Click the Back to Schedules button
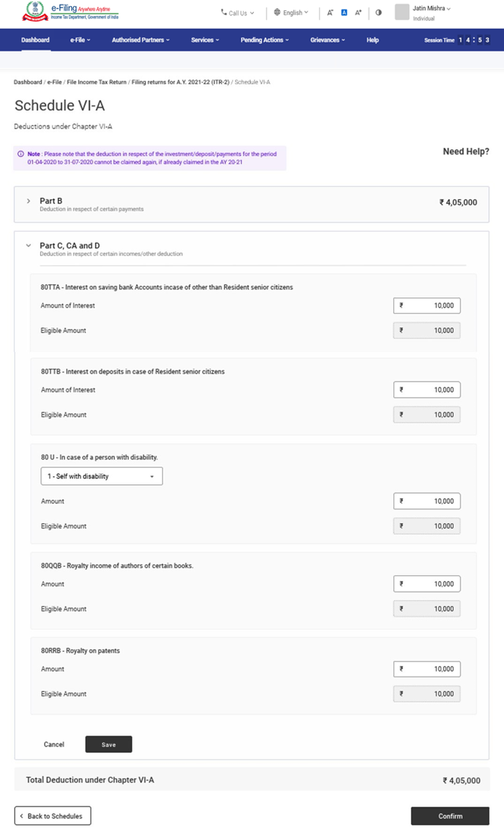504x834 pixels. [53, 816]
